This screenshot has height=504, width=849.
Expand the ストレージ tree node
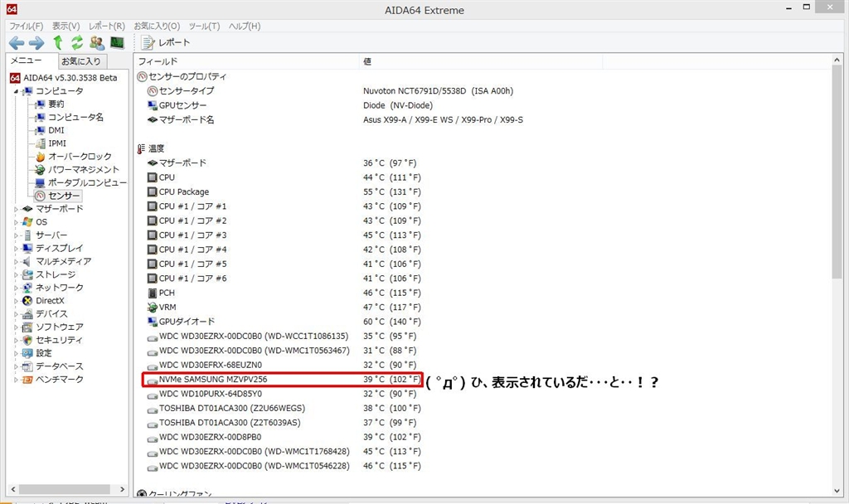point(16,274)
